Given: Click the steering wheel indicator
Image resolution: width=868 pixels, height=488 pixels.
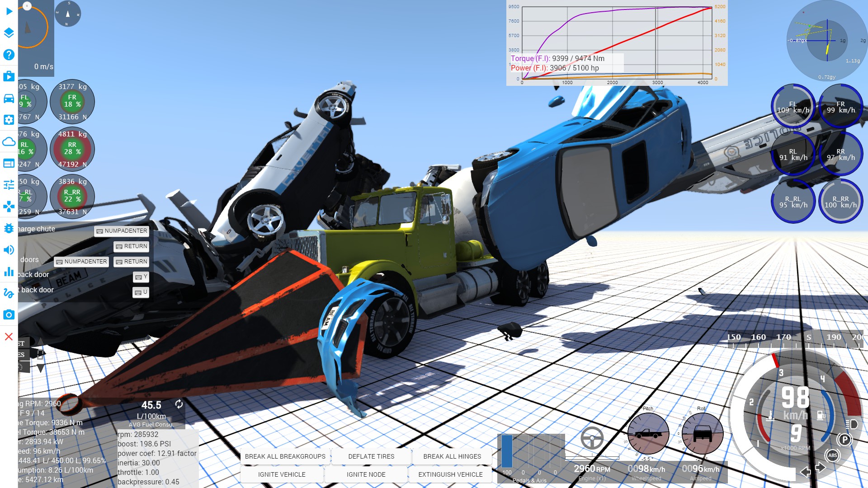Looking at the screenshot, I should click(592, 438).
